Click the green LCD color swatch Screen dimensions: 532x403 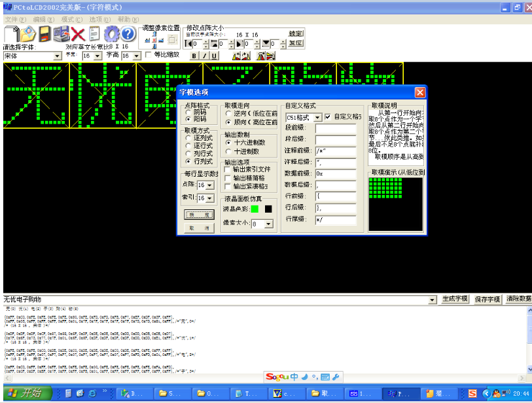[255, 209]
